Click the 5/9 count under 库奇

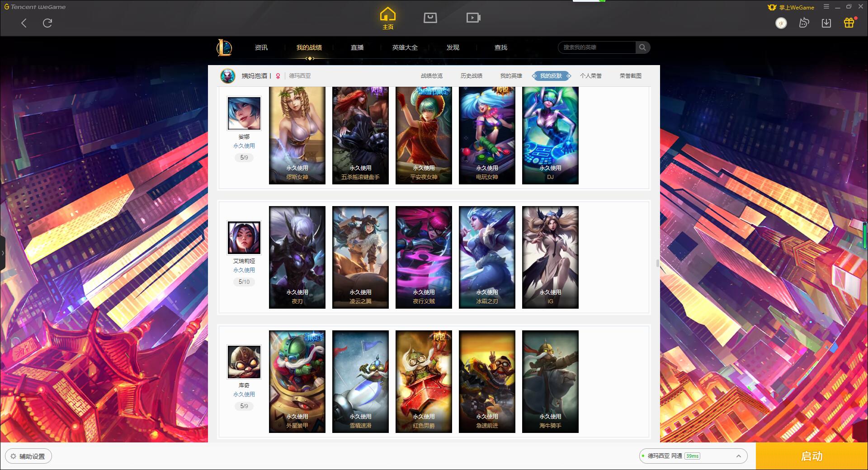click(x=244, y=406)
